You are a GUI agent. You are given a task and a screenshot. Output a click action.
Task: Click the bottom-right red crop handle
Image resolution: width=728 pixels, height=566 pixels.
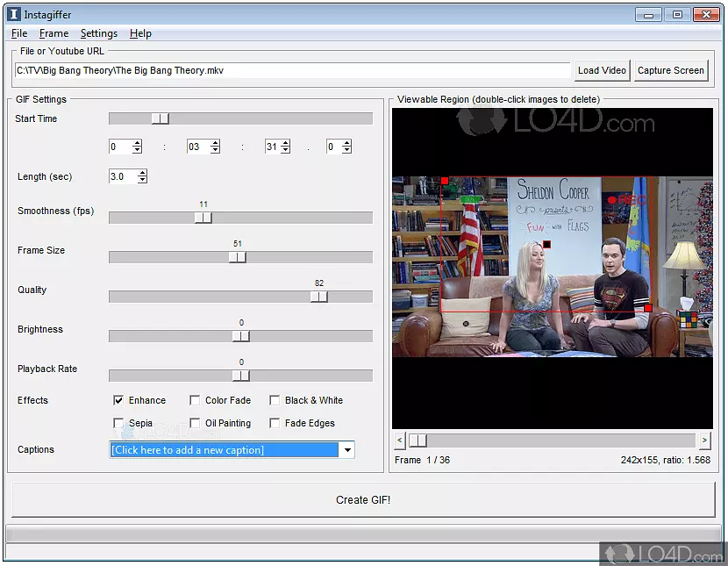tap(648, 308)
